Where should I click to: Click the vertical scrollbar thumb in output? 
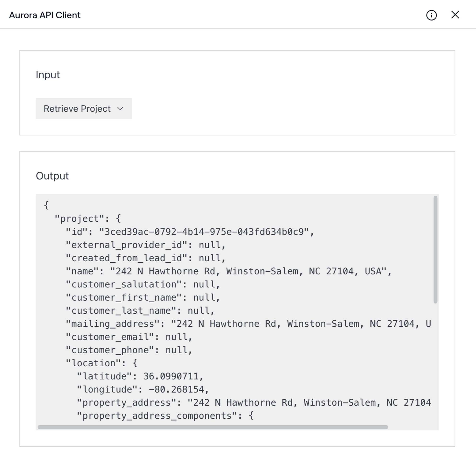tap(435, 250)
